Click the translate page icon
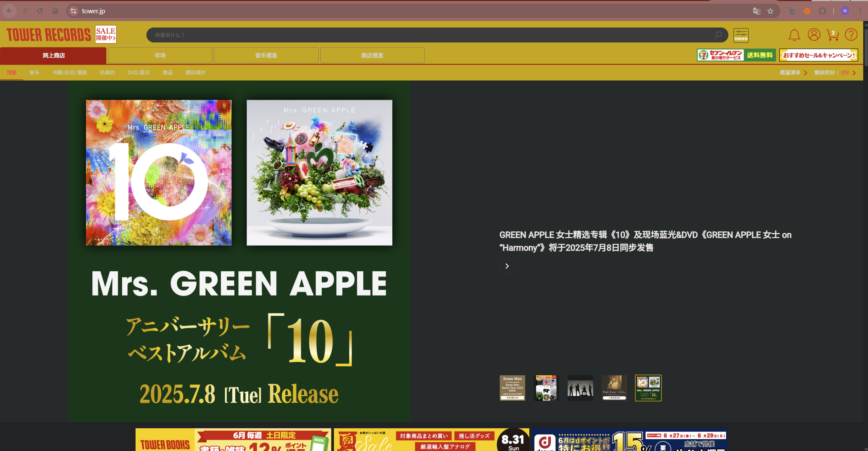 coord(756,11)
